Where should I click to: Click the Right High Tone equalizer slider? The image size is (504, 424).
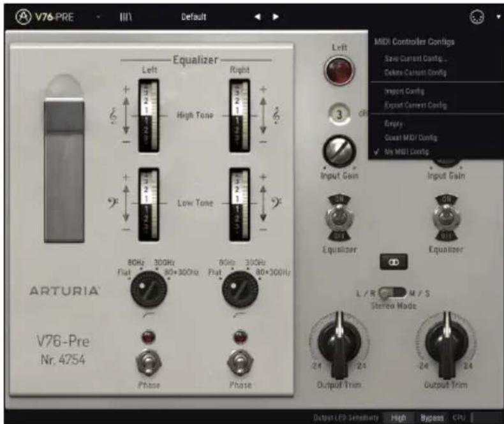[x=239, y=115]
